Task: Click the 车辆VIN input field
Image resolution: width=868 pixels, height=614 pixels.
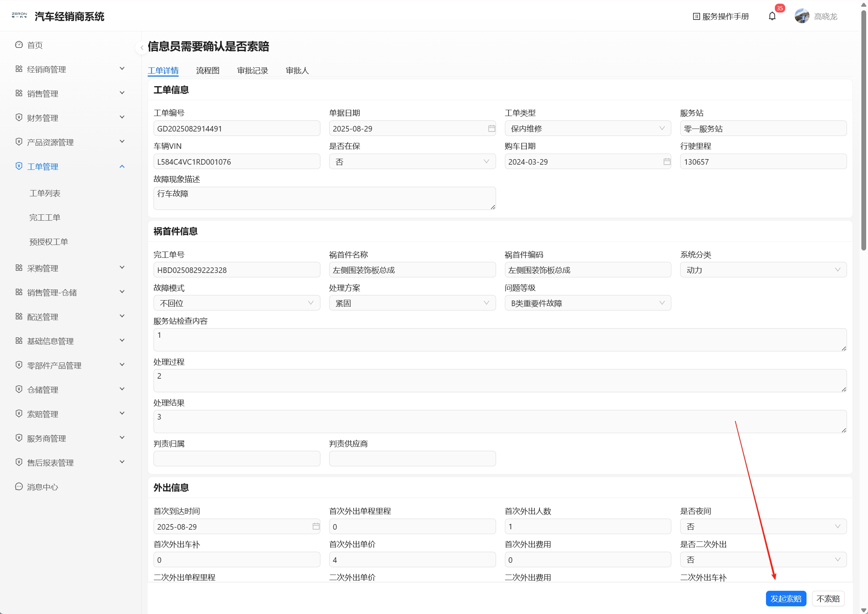Action: [237, 162]
